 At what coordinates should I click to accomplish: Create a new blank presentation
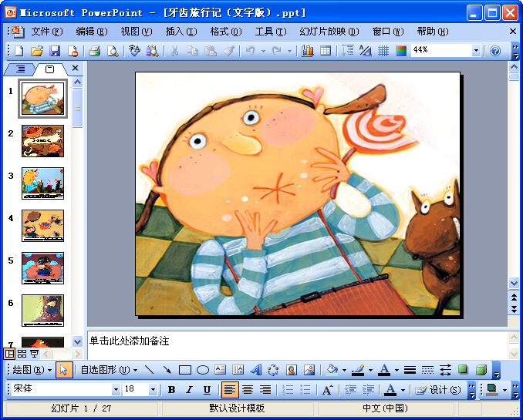pos(19,51)
